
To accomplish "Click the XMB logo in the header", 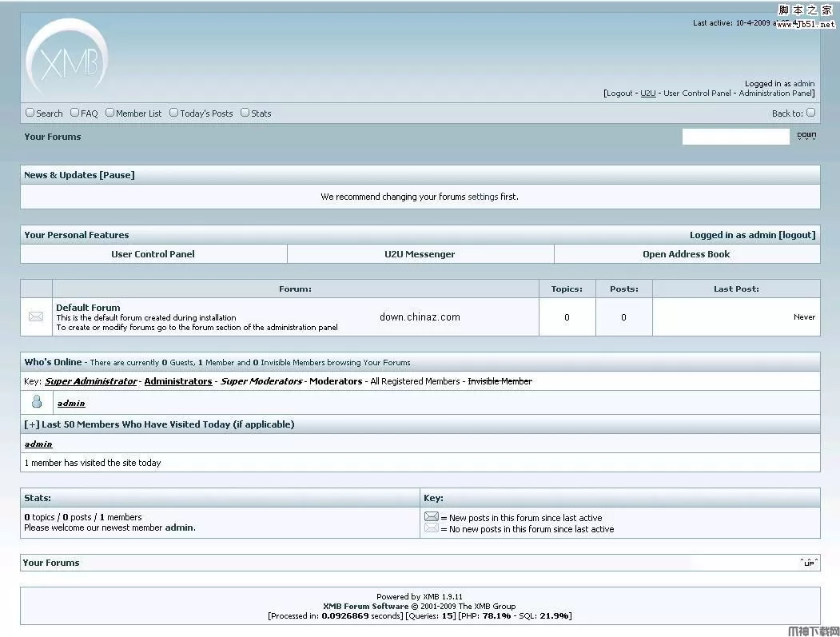I will [67, 56].
